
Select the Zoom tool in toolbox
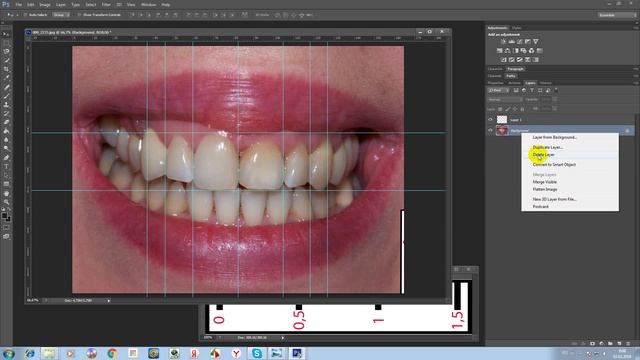click(6, 202)
